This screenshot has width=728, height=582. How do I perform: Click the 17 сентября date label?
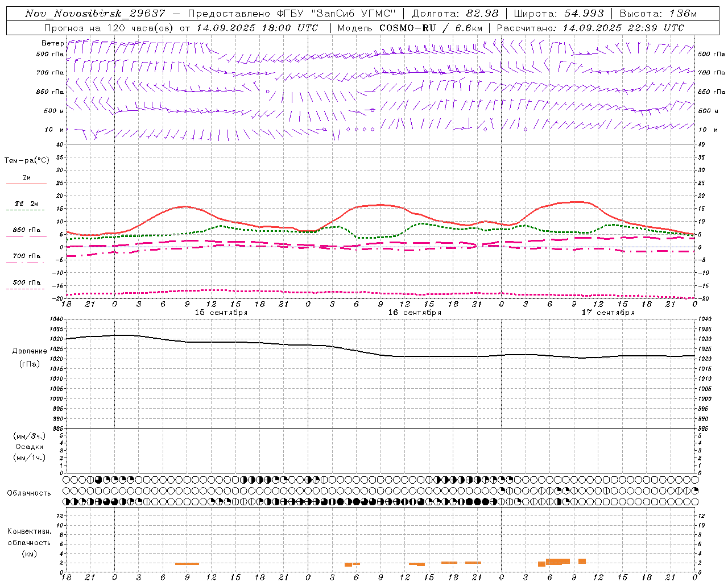(x=608, y=313)
